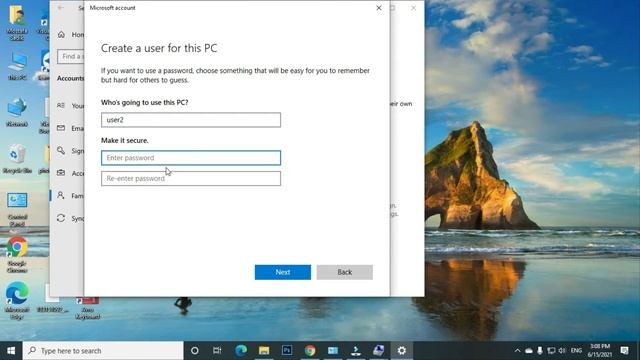This screenshot has height=360, width=640.
Task: Open Sync your settings icon
Action: pos(61,218)
